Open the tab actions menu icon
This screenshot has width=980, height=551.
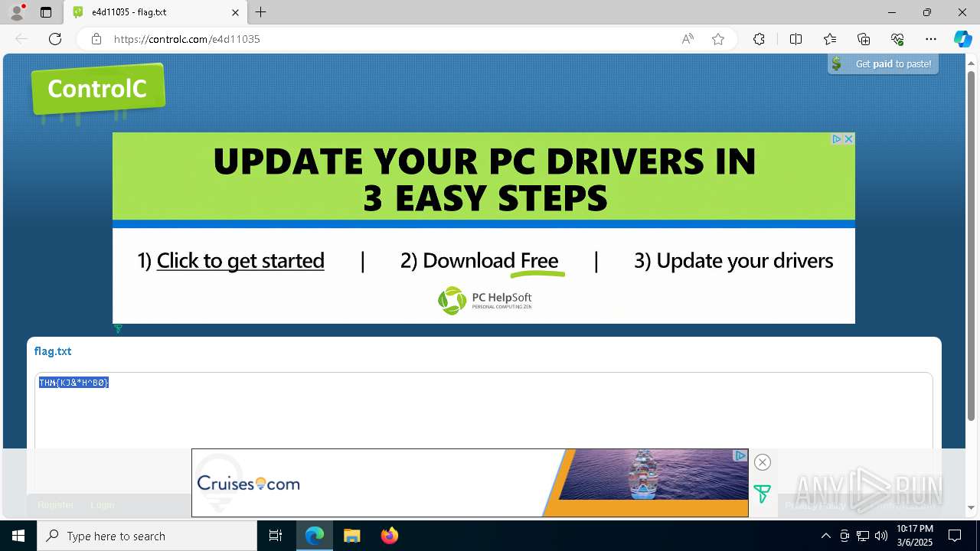tap(46, 12)
